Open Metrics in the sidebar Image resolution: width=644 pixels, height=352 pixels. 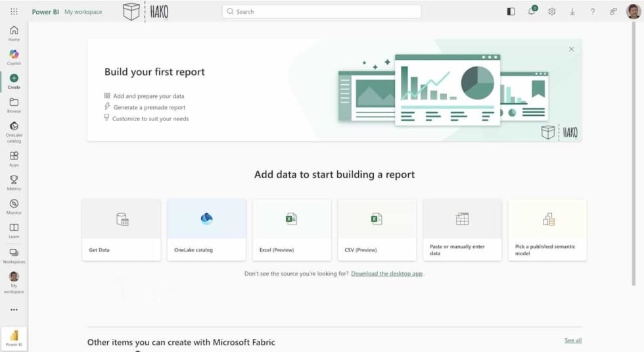(14, 183)
